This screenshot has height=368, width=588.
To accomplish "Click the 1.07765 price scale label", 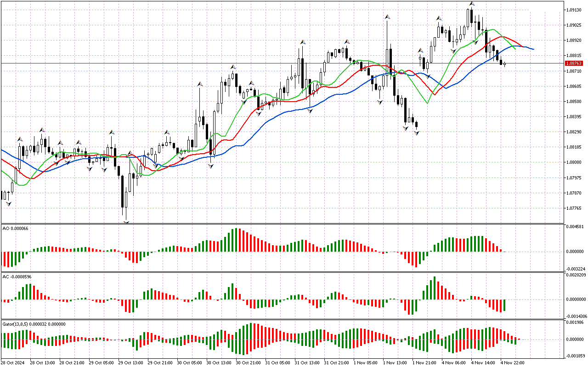I will point(574,208).
